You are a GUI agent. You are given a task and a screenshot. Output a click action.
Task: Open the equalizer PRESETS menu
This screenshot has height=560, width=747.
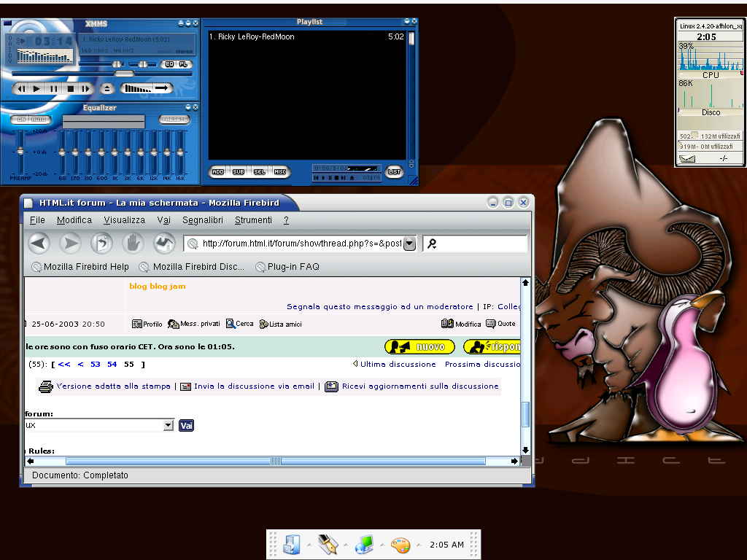pyautogui.click(x=174, y=119)
